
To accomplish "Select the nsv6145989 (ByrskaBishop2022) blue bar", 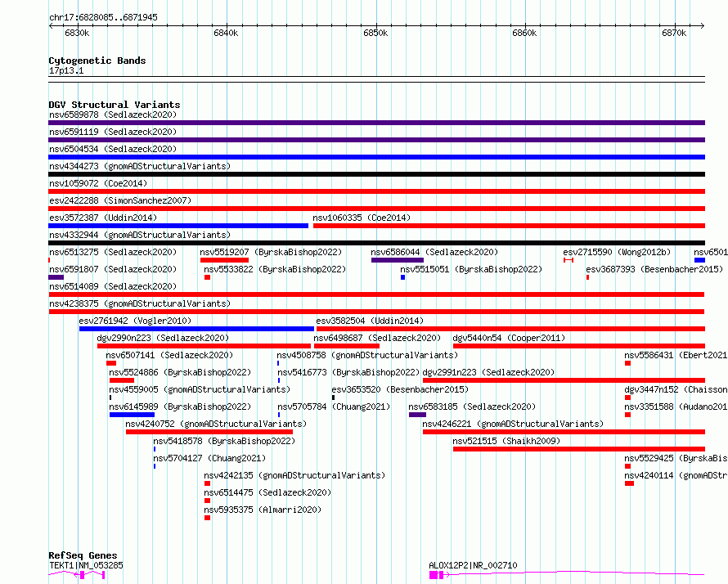I will point(133,415).
